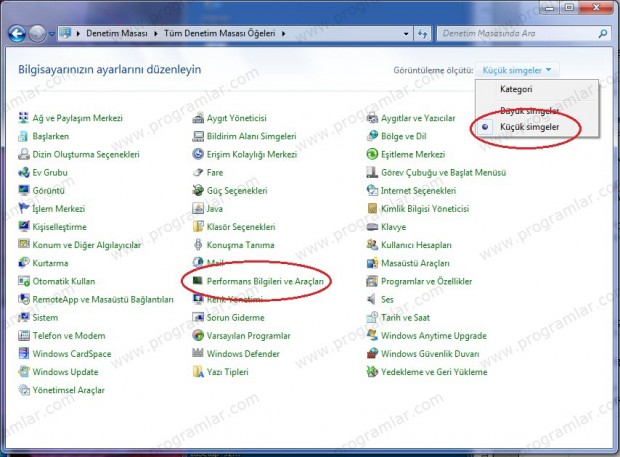This screenshot has width=620, height=457.
Task: Click the address bar refresh button
Action: 423,34
